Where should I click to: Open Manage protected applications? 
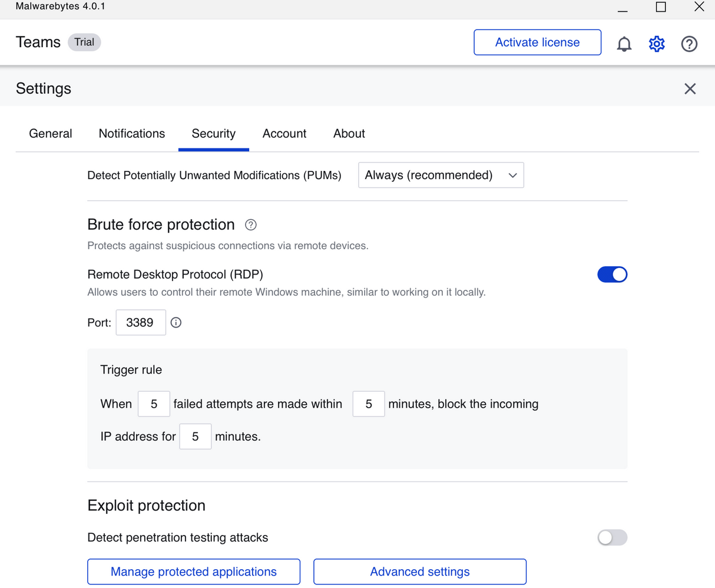[x=194, y=572]
